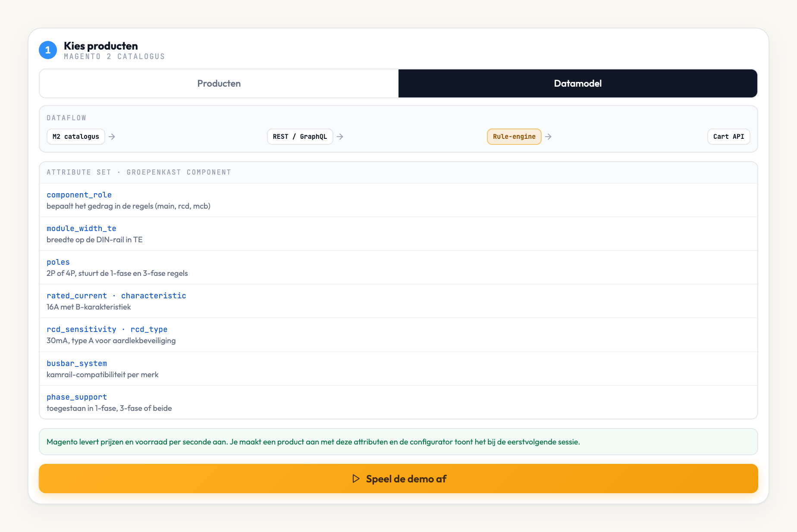797x532 pixels.
Task: Click arrow after Rule-engine chip
Action: tap(549, 137)
